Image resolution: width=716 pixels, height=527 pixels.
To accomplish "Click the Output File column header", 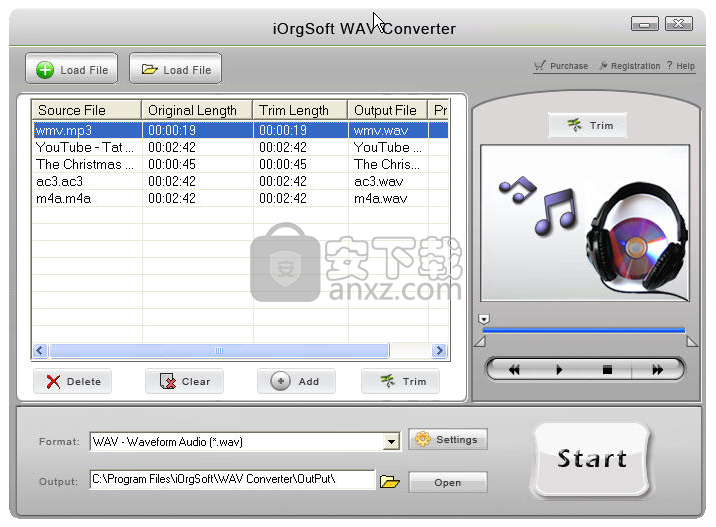I will pyautogui.click(x=388, y=110).
